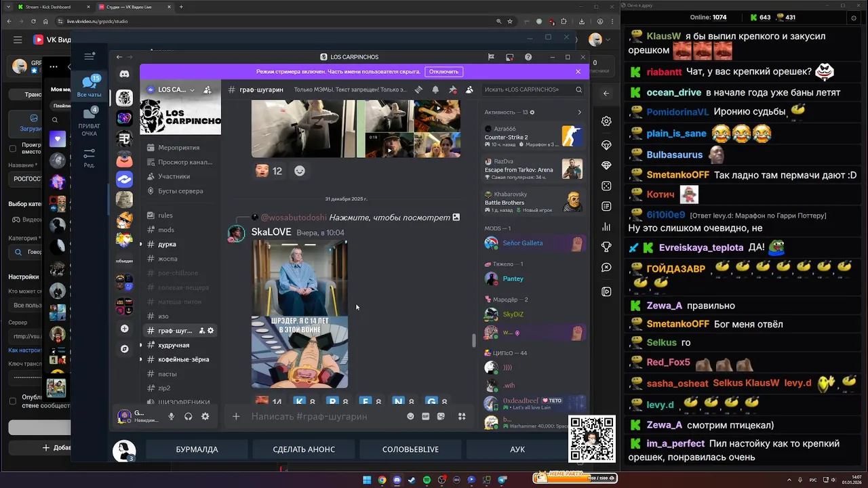The width and height of the screenshot is (868, 488).
Task: Open invite people icon beside server name
Action: click(x=208, y=89)
